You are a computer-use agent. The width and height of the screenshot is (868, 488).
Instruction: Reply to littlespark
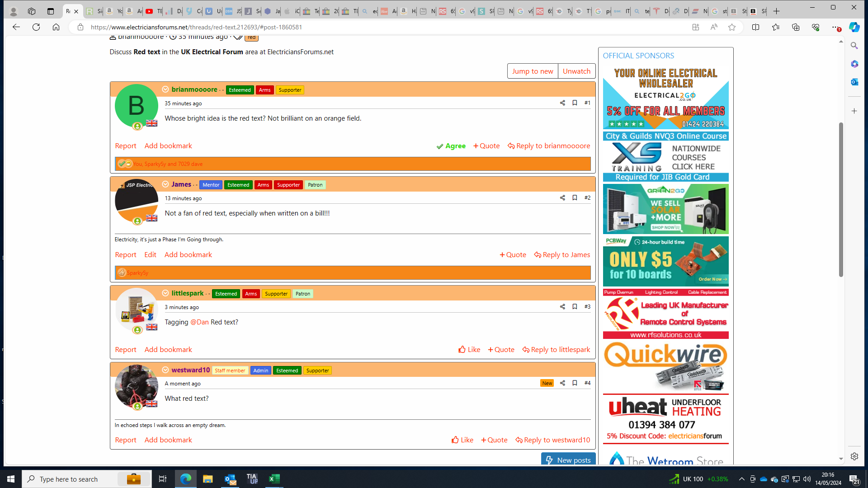556,349
